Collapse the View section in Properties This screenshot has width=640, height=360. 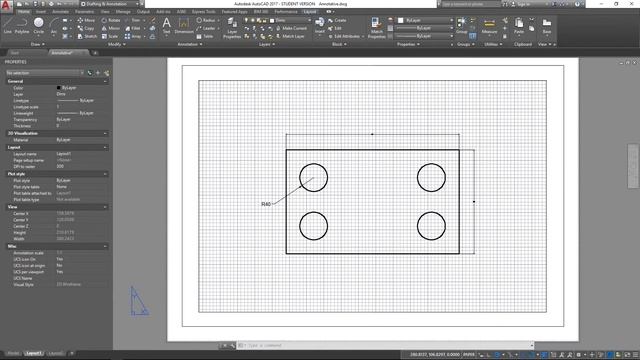(105, 207)
